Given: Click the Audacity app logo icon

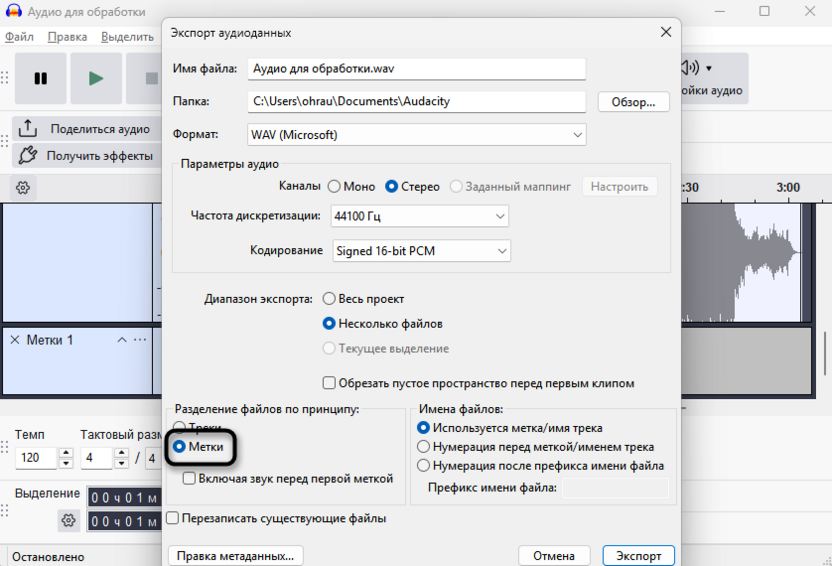Looking at the screenshot, I should pyautogui.click(x=13, y=11).
